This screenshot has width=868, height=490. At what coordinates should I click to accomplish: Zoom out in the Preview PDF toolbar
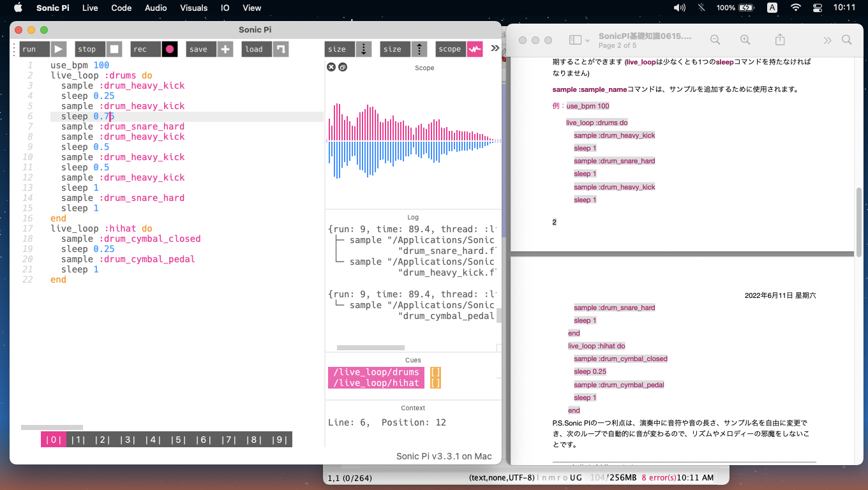[715, 40]
